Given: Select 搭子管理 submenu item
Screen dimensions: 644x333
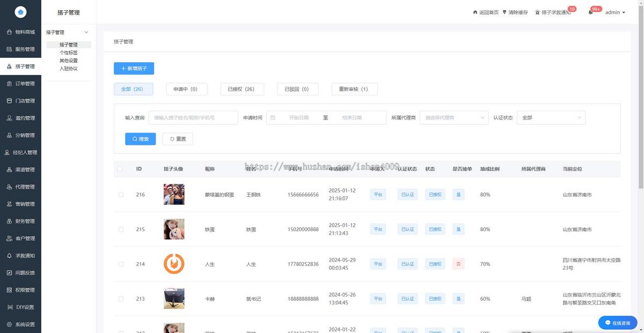Looking at the screenshot, I should pos(69,45).
